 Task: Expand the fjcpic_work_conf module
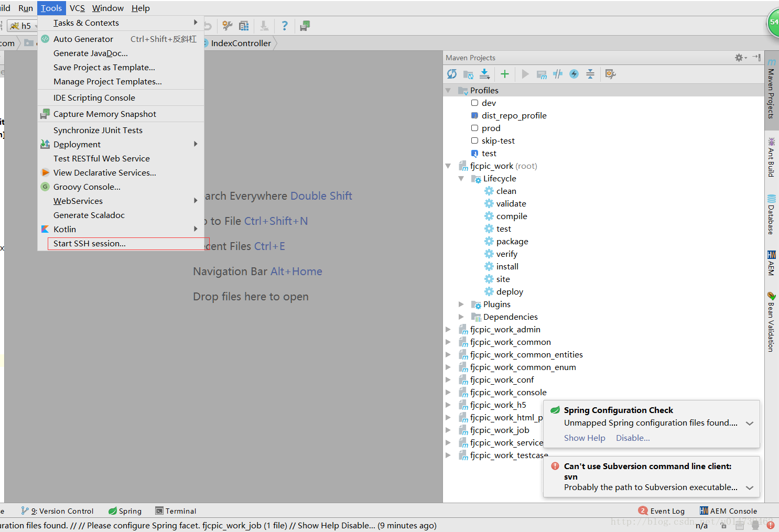coord(448,379)
